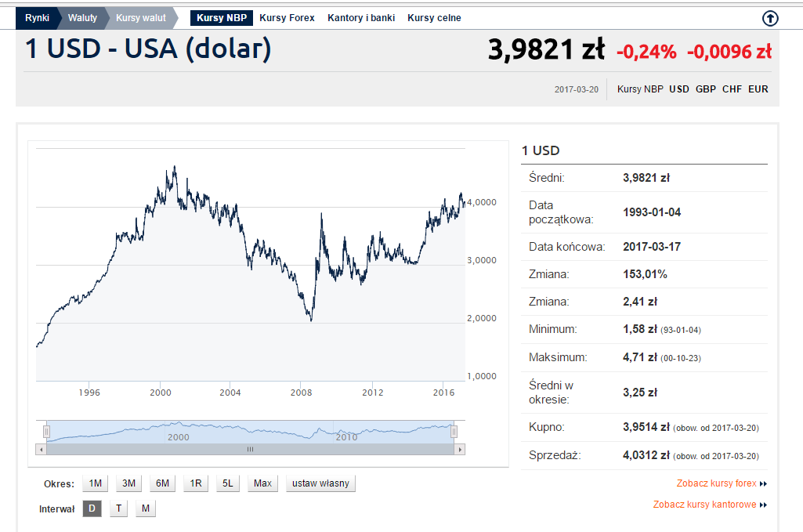Click the chart scrollbar center grip
803x532 pixels.
251,450
